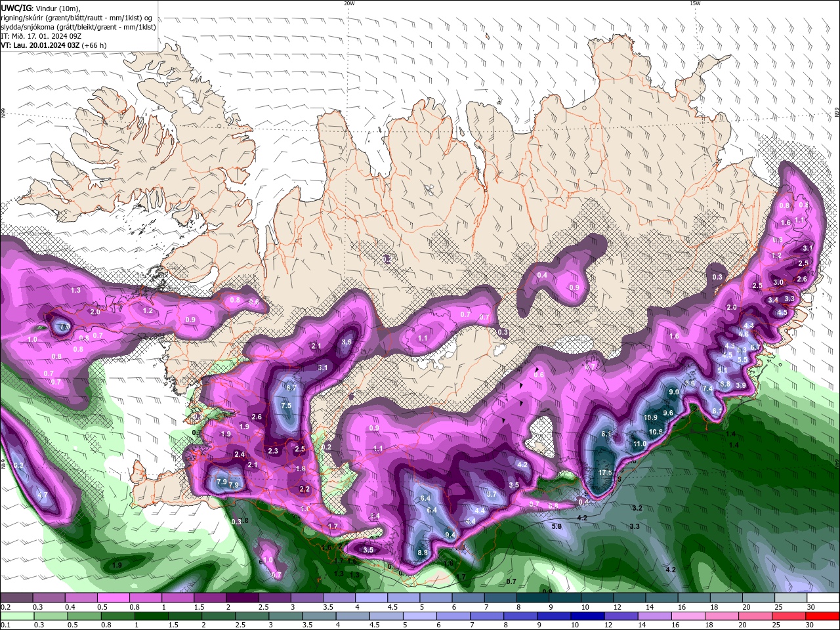840x630 pixels.
Task: Pick top-row legend swatch between 4 and 4.5
Action: [371, 598]
